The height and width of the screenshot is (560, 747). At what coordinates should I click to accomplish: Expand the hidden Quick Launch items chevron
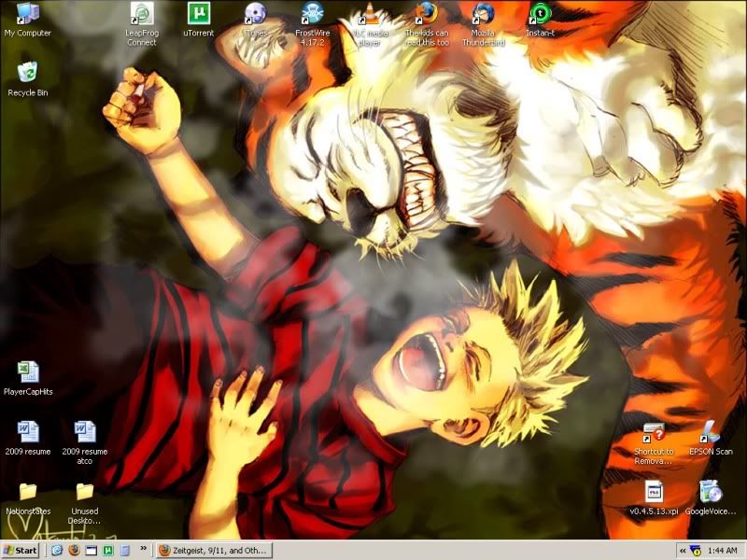[x=143, y=549]
